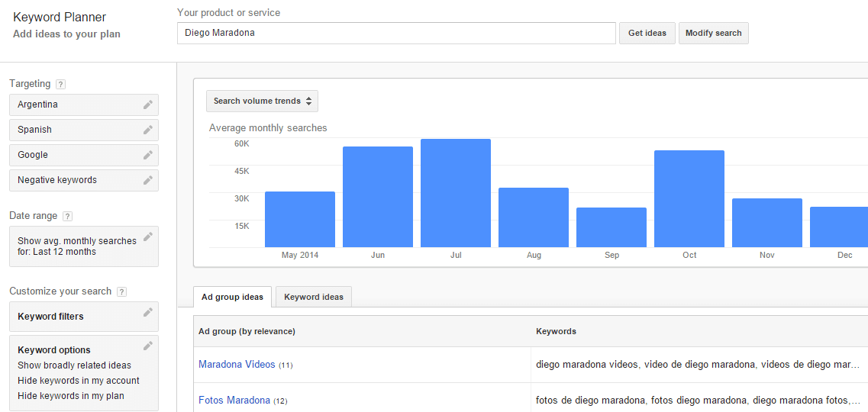Edit the date range pencil icon
Viewport: 868px width, 412px height.
tap(147, 237)
